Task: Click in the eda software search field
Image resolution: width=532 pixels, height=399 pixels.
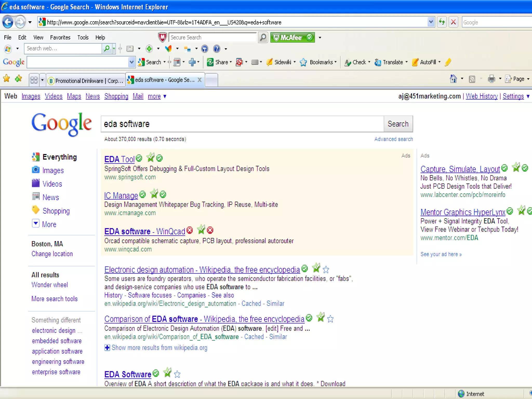Action: 242,124
